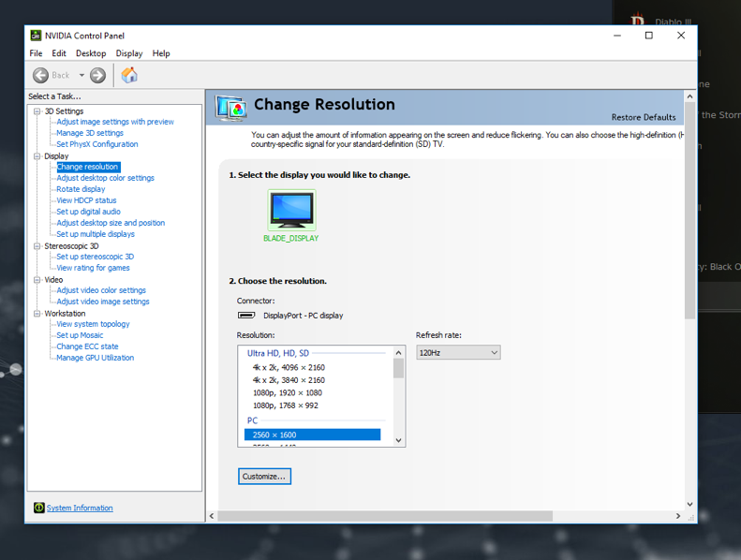This screenshot has height=560, width=741.
Task: Click the Diablo III icon in background window
Action: 638,21
